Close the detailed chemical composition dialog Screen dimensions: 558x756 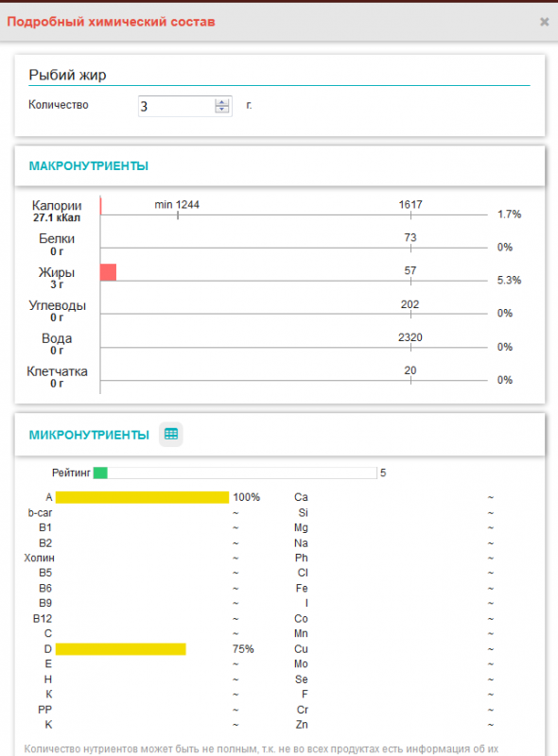point(544,22)
